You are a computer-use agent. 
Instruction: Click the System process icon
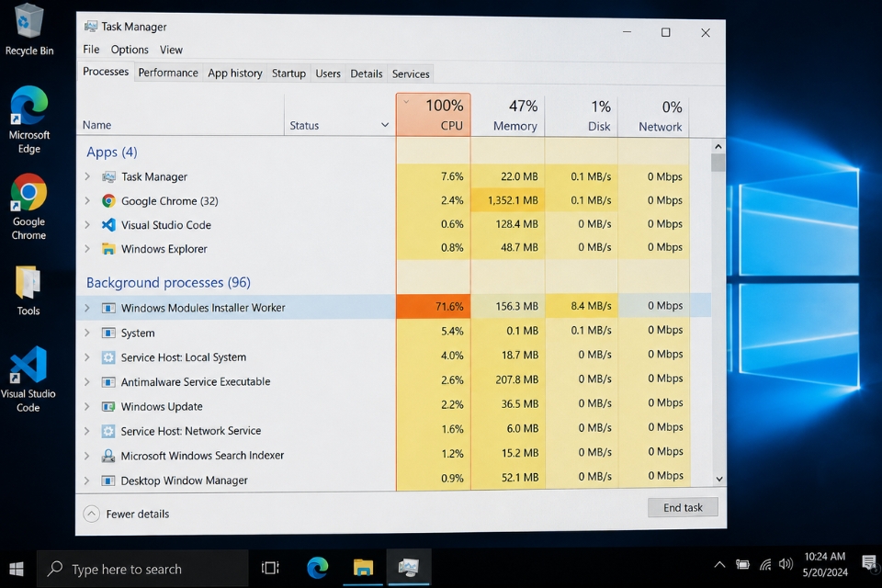coord(108,333)
